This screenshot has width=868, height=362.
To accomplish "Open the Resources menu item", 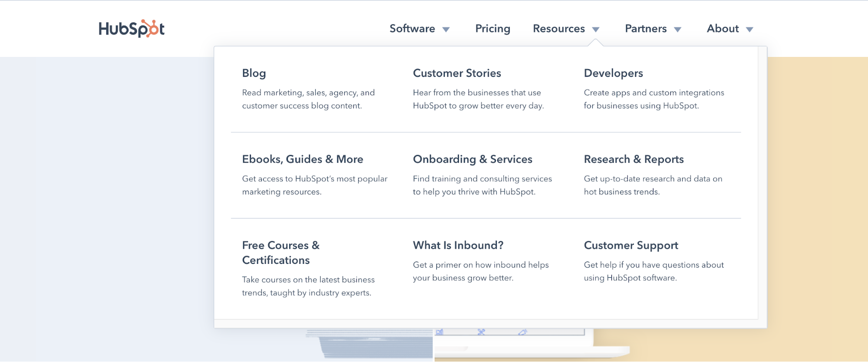I will click(x=559, y=29).
